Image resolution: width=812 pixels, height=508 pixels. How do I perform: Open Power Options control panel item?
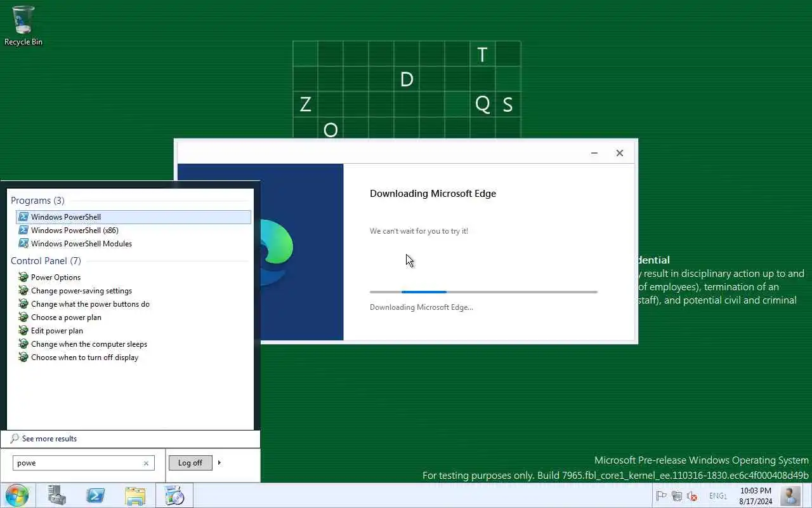(x=133, y=277)
